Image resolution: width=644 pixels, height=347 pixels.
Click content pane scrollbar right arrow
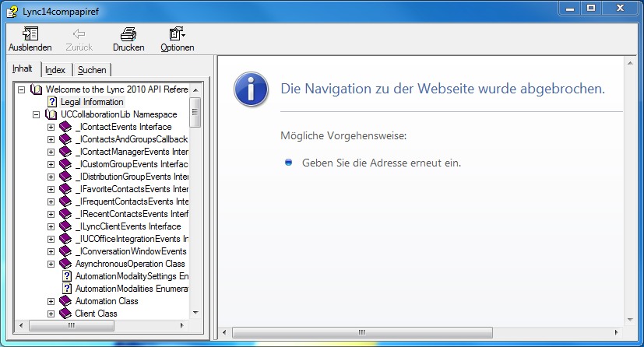(617, 332)
